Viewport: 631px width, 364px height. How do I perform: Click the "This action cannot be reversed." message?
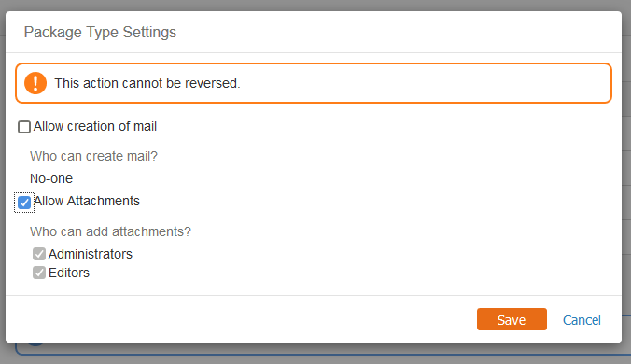tap(147, 83)
